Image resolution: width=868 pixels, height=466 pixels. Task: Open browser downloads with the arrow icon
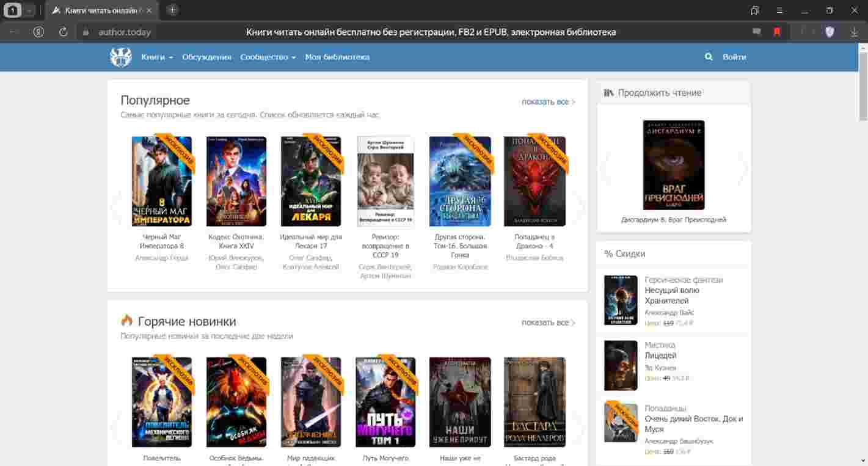(854, 32)
